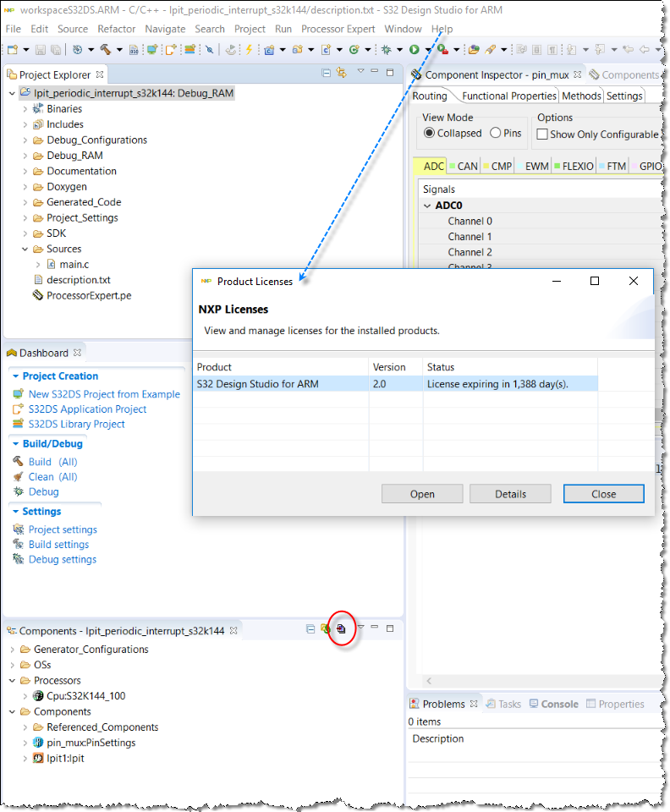Click the New C++ class toolbar icon
670x812 pixels.
pos(354,50)
